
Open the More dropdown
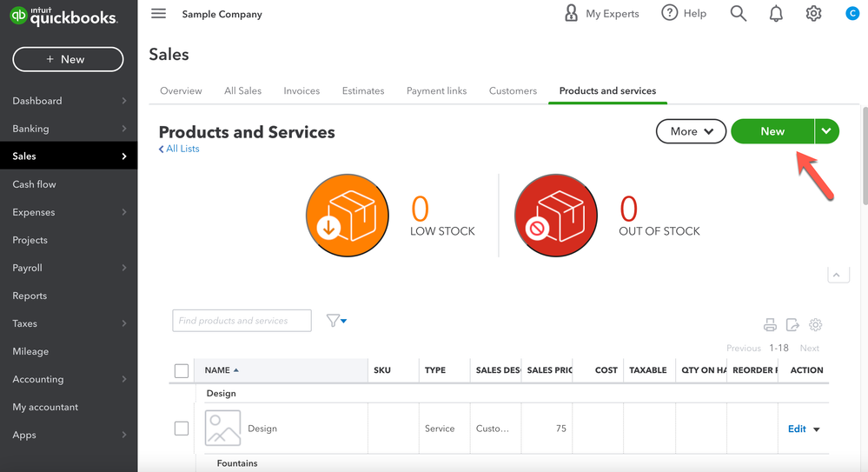click(691, 131)
